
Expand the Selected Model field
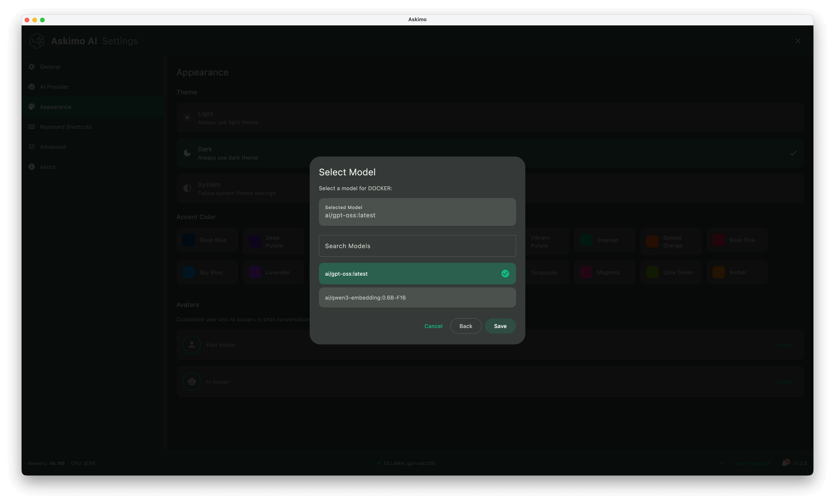point(417,212)
